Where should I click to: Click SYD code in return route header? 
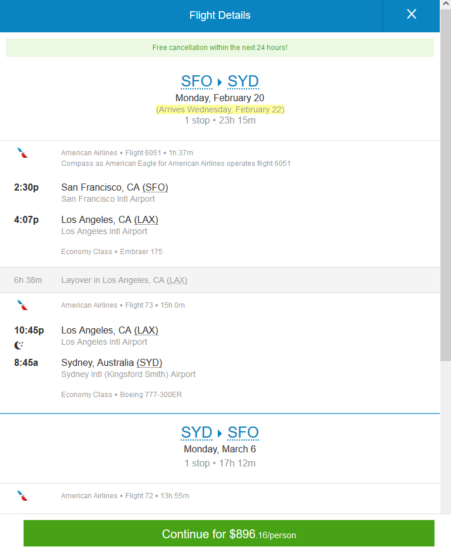click(x=197, y=432)
